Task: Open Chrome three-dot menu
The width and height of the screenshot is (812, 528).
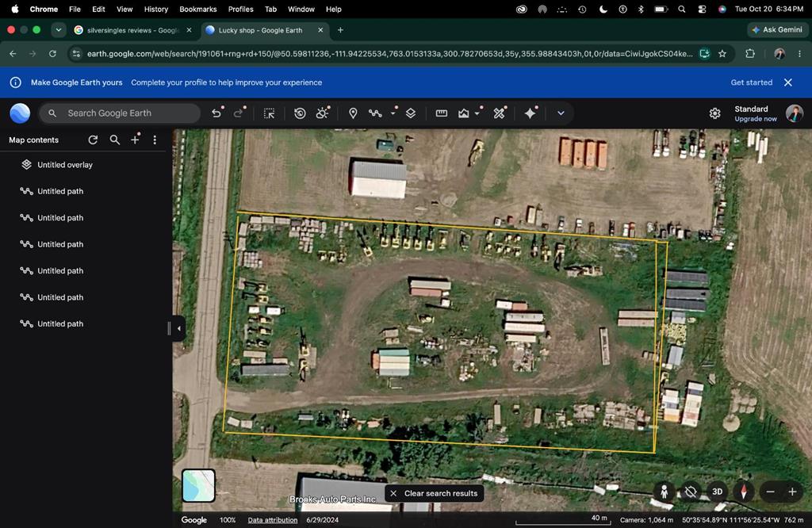Action: click(x=799, y=54)
